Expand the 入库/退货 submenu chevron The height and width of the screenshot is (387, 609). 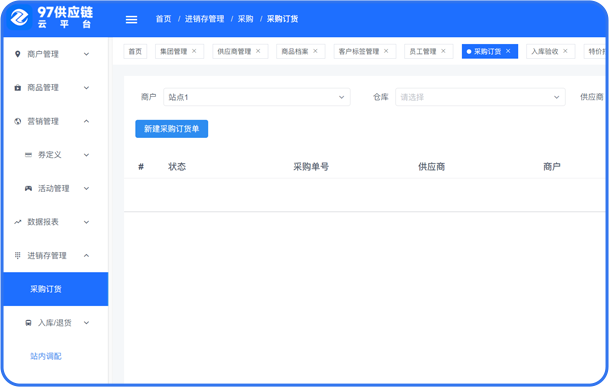click(x=87, y=323)
